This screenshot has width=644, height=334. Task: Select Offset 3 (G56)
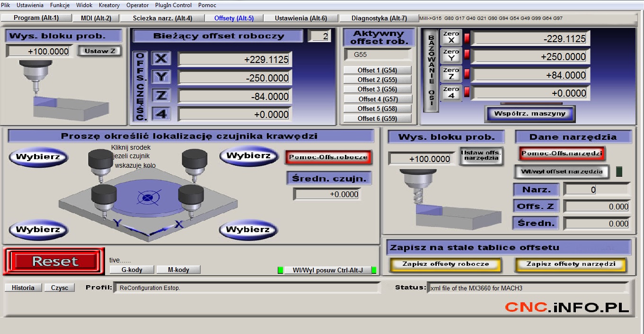[x=377, y=89]
